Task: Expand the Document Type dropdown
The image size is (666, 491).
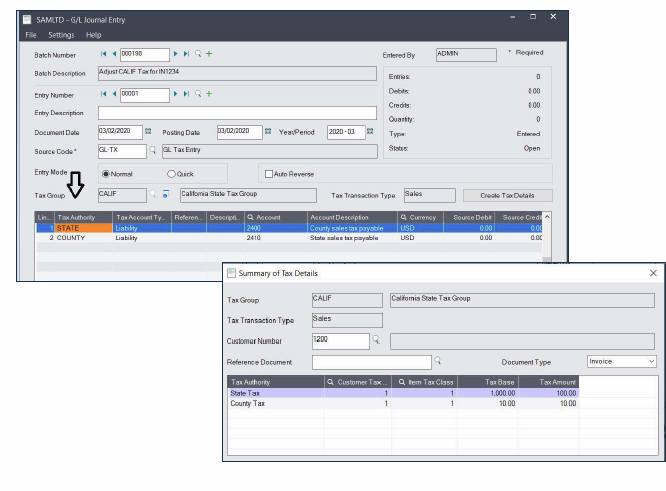Action: coord(651,361)
